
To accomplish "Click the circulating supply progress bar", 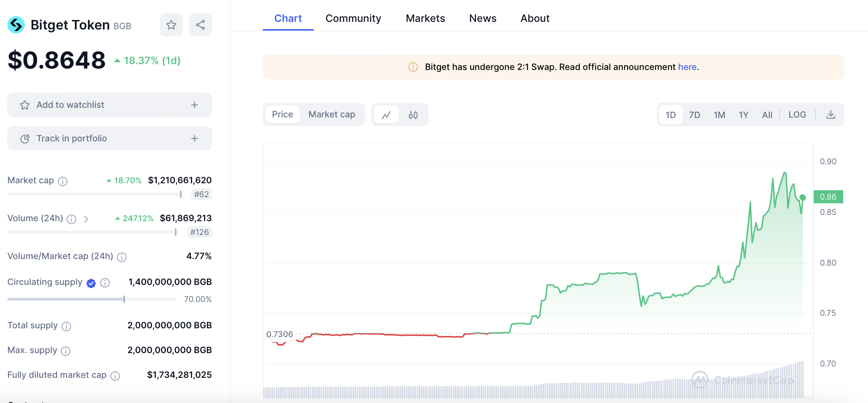I will [91, 299].
